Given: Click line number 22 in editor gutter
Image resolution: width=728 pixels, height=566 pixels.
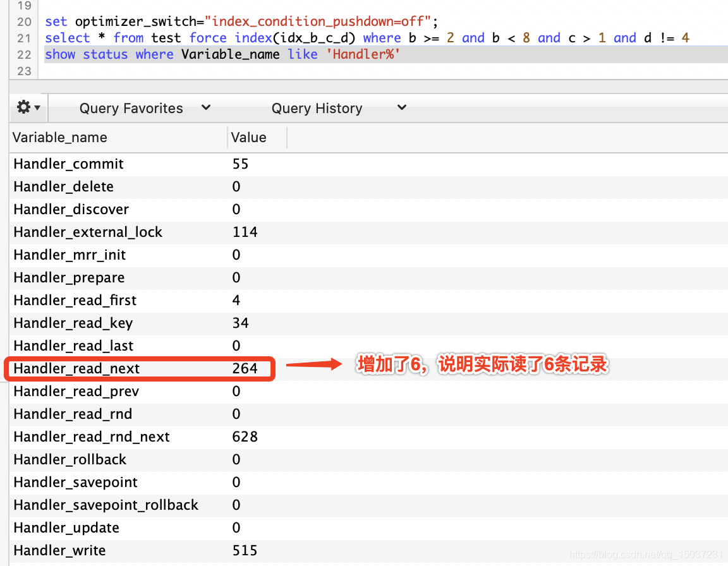Looking at the screenshot, I should click(x=24, y=55).
